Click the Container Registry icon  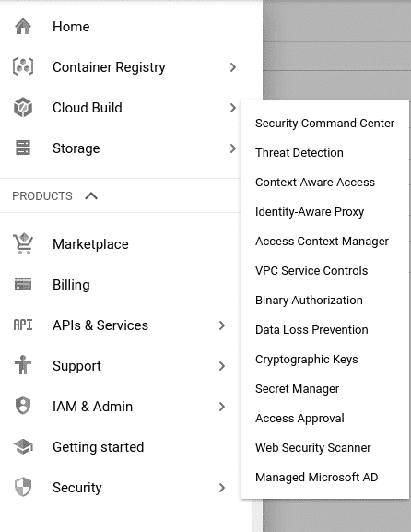(23, 66)
